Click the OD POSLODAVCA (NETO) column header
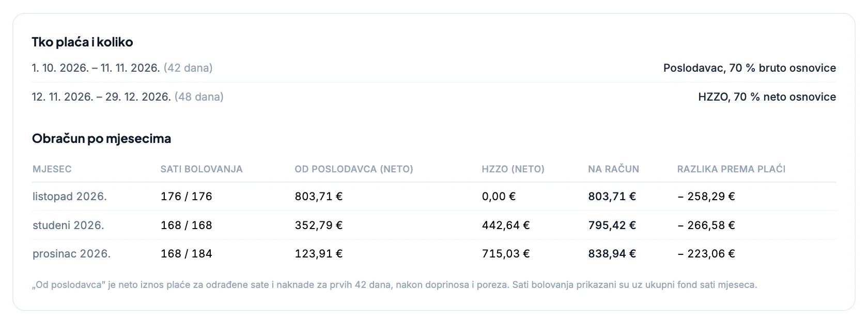The height and width of the screenshot is (323, 868). click(x=354, y=169)
